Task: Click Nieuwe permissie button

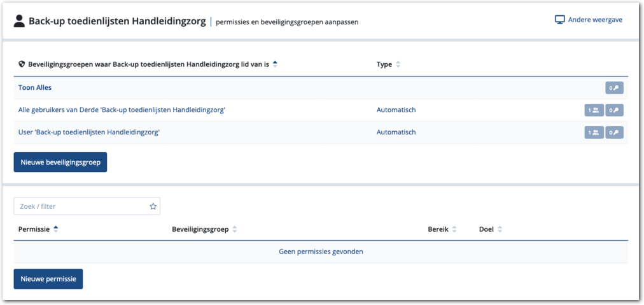Action: tap(48, 279)
